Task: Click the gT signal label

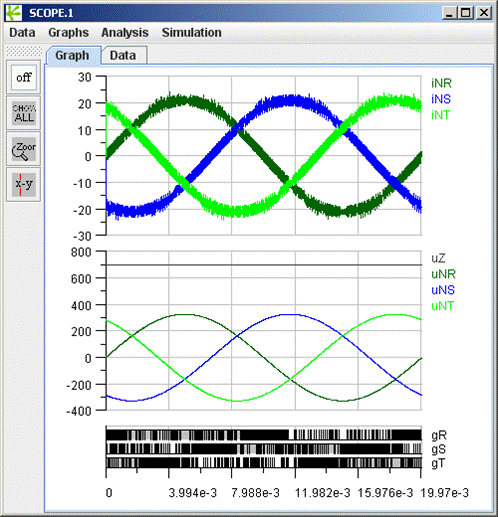Action: click(x=438, y=463)
